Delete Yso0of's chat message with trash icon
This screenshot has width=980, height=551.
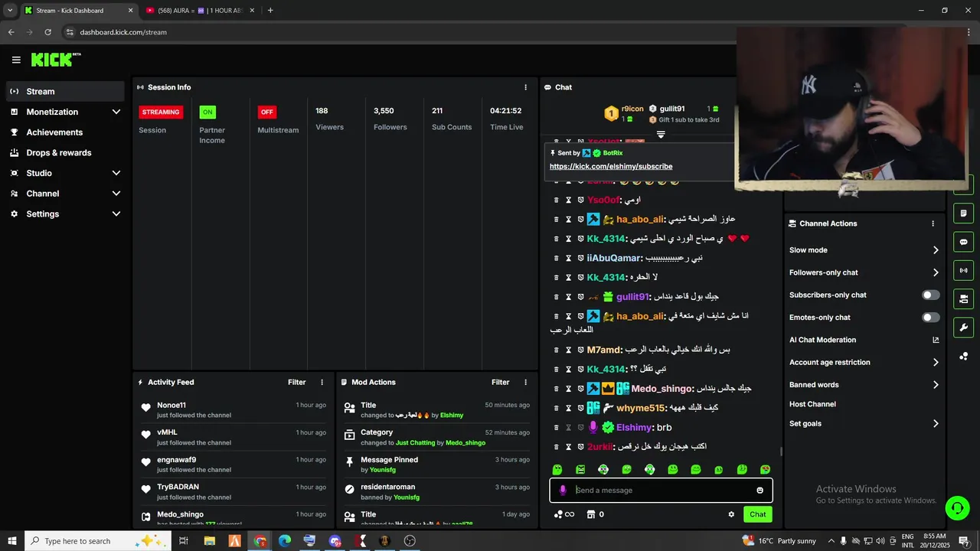pos(557,200)
